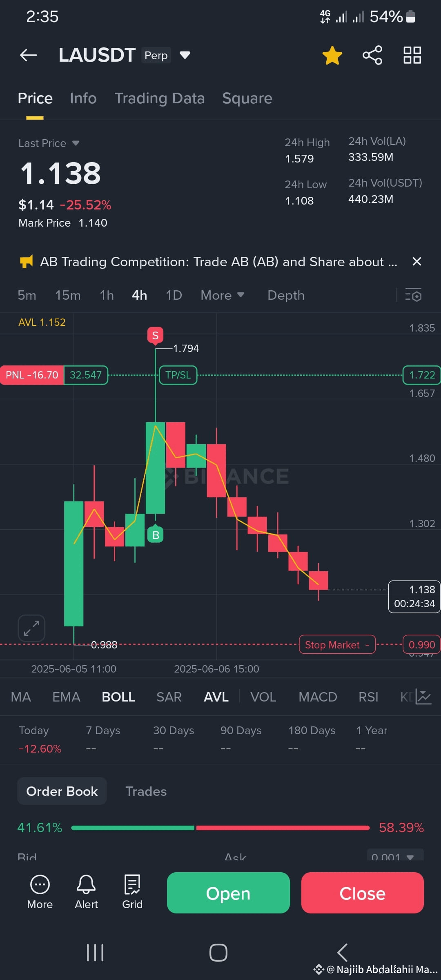Viewport: 441px width, 980px height.
Task: Toggle the yellow favorite star
Action: click(332, 55)
